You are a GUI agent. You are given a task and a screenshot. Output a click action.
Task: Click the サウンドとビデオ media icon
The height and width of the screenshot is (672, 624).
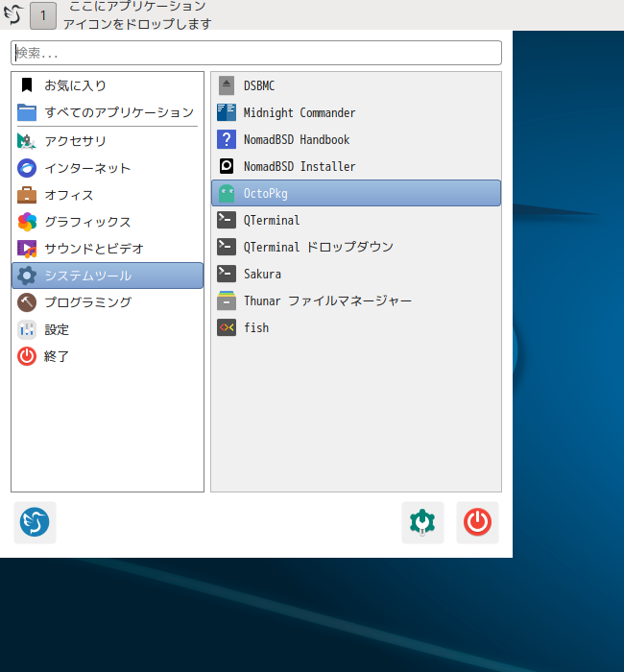27,249
